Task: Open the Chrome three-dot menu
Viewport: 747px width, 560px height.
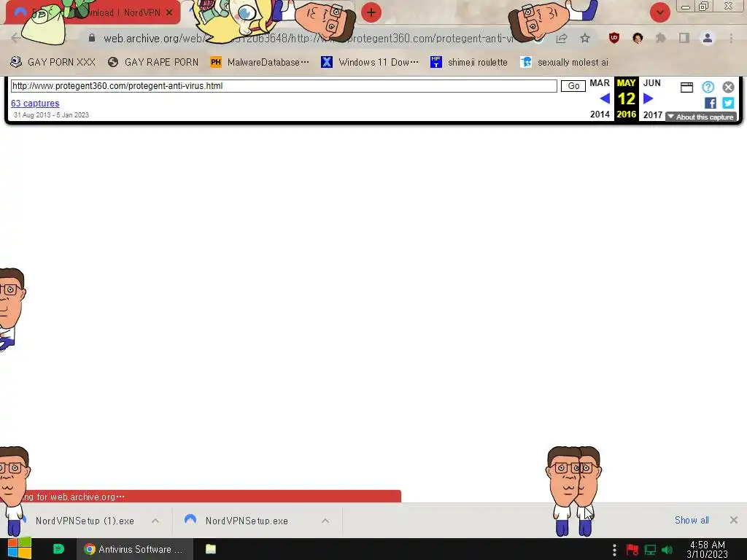Action: click(x=731, y=38)
